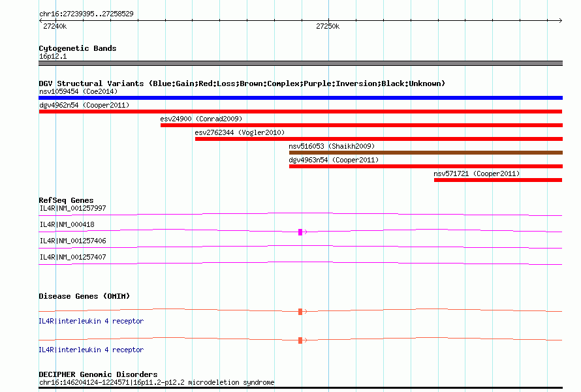Click the nsv571721 (Cooper2011) loss bar

click(x=498, y=180)
